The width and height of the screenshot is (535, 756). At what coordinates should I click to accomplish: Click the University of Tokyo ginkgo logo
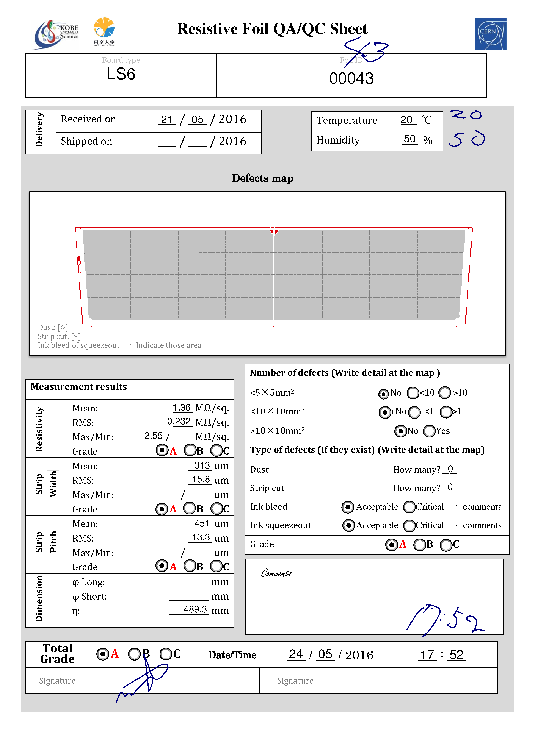(104, 31)
